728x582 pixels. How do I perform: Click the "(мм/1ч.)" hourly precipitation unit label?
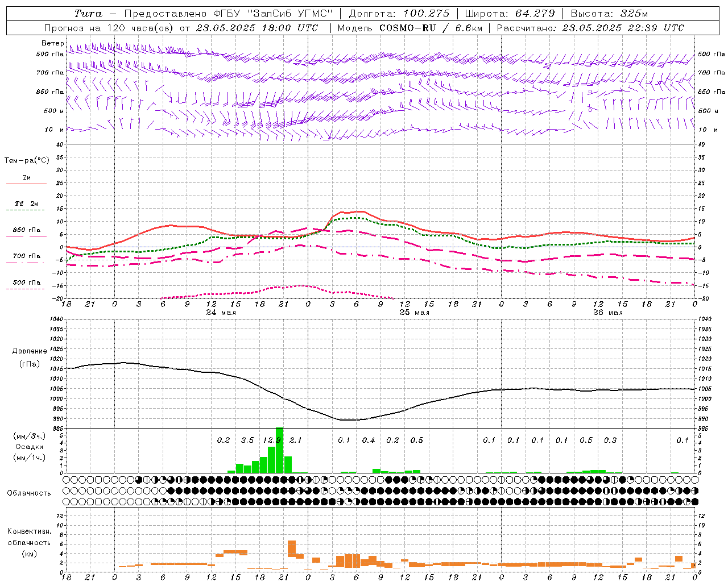[x=29, y=458]
